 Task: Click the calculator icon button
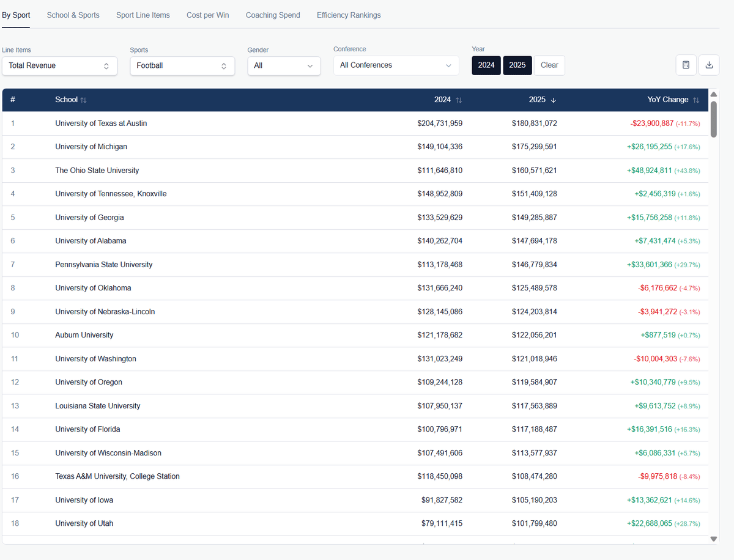pos(686,65)
